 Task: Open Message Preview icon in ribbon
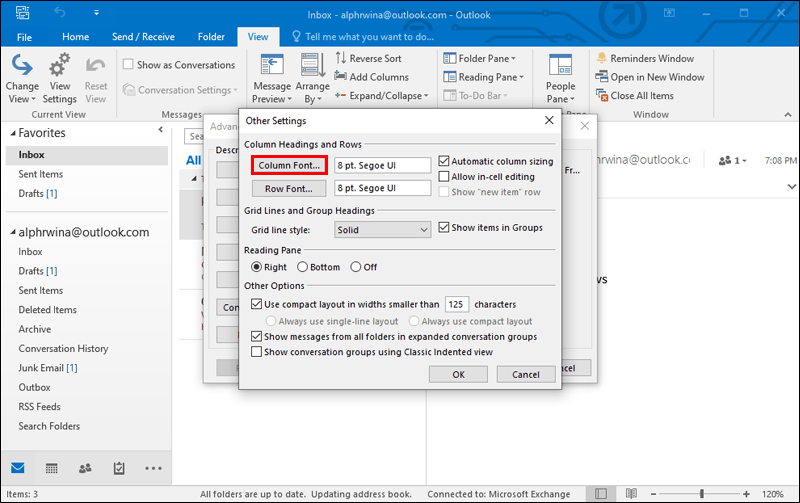pyautogui.click(x=272, y=65)
